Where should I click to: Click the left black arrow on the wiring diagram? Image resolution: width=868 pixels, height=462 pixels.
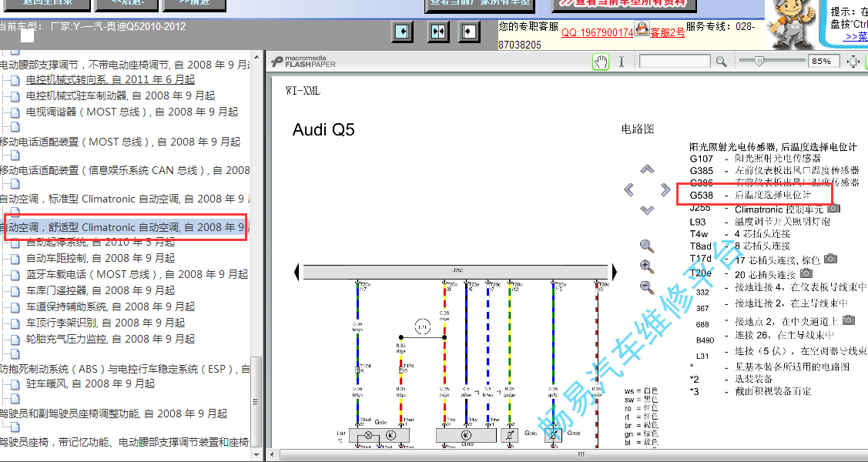297,272
